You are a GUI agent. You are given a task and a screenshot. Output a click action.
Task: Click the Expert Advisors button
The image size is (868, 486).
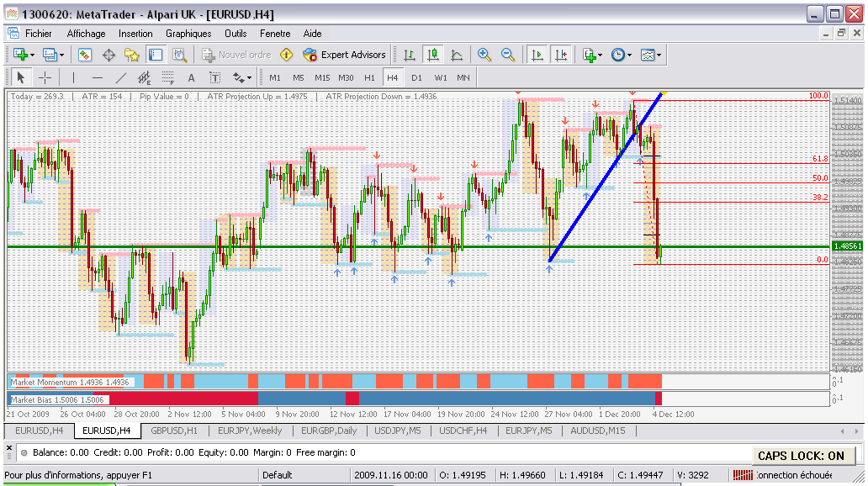[345, 55]
